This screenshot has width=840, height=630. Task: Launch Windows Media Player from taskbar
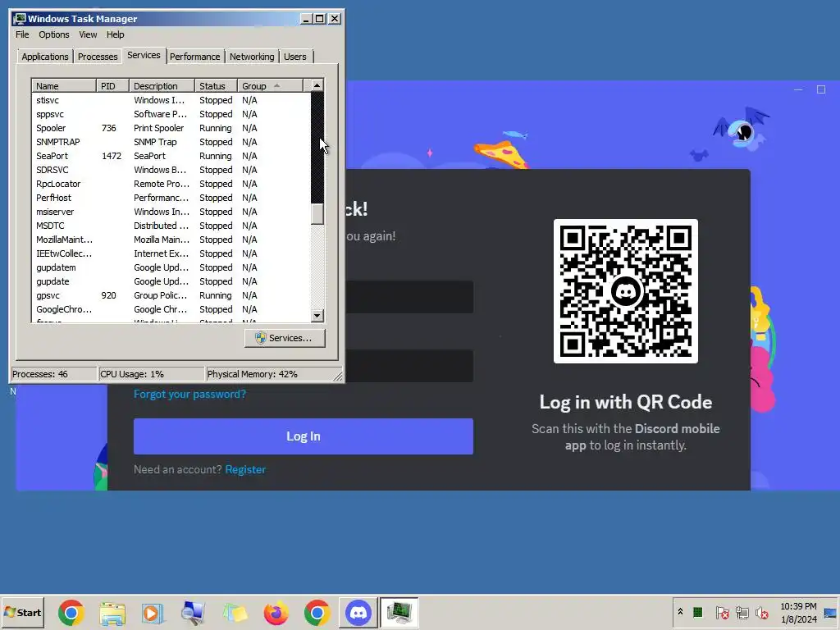click(x=153, y=612)
